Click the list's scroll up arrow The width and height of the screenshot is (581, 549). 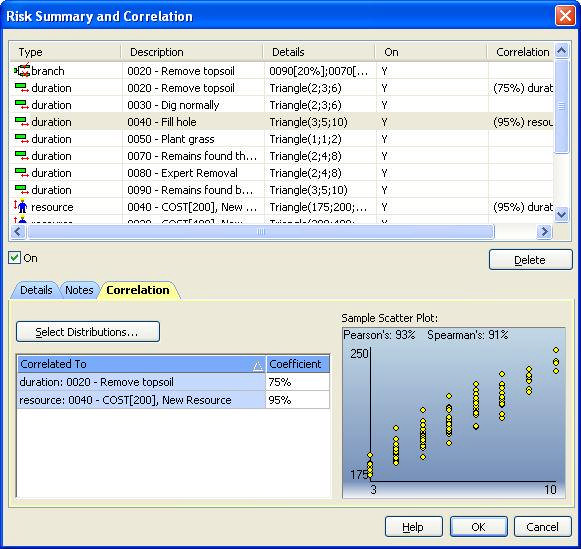pyautogui.click(x=562, y=50)
